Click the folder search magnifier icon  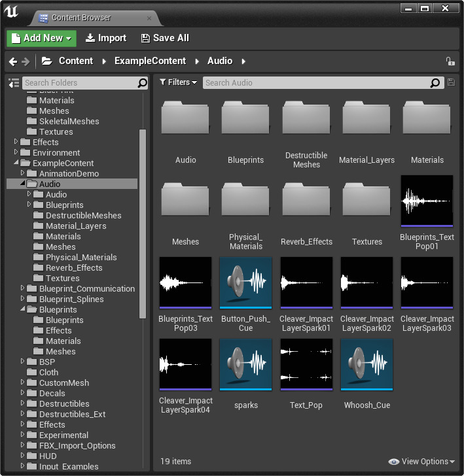[142, 83]
